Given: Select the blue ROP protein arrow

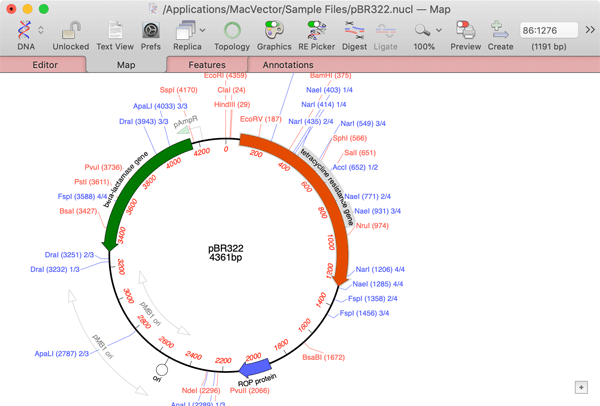Looking at the screenshot, I should point(255,367).
